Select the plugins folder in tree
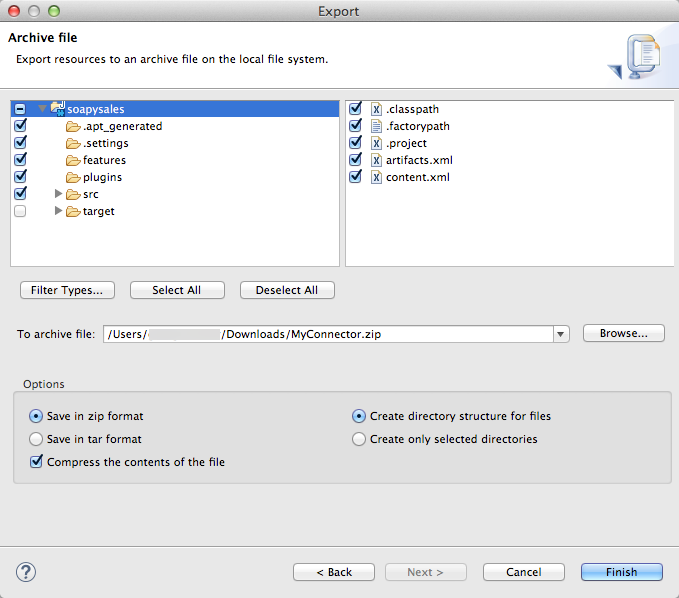The image size is (679, 598). (102, 177)
